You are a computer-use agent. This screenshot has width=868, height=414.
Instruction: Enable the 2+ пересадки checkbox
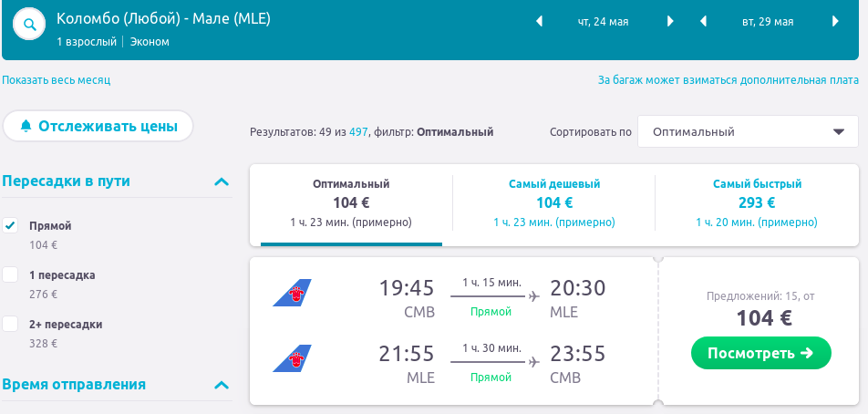(x=11, y=324)
